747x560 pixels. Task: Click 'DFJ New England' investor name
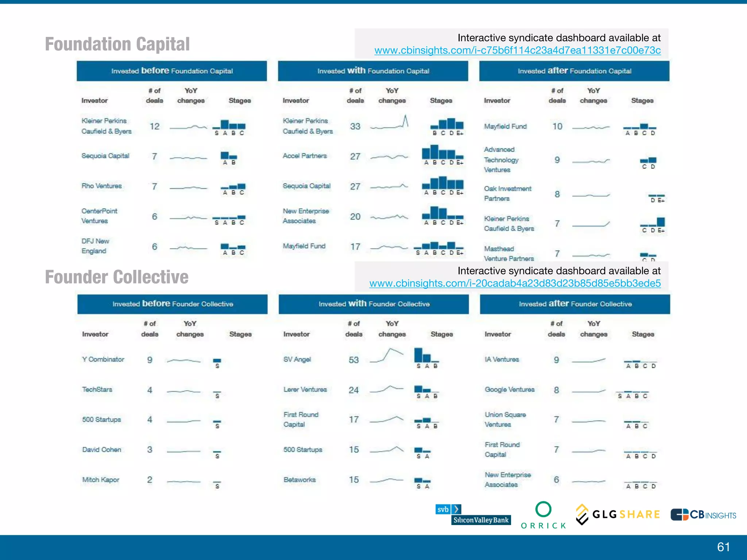tap(96, 246)
